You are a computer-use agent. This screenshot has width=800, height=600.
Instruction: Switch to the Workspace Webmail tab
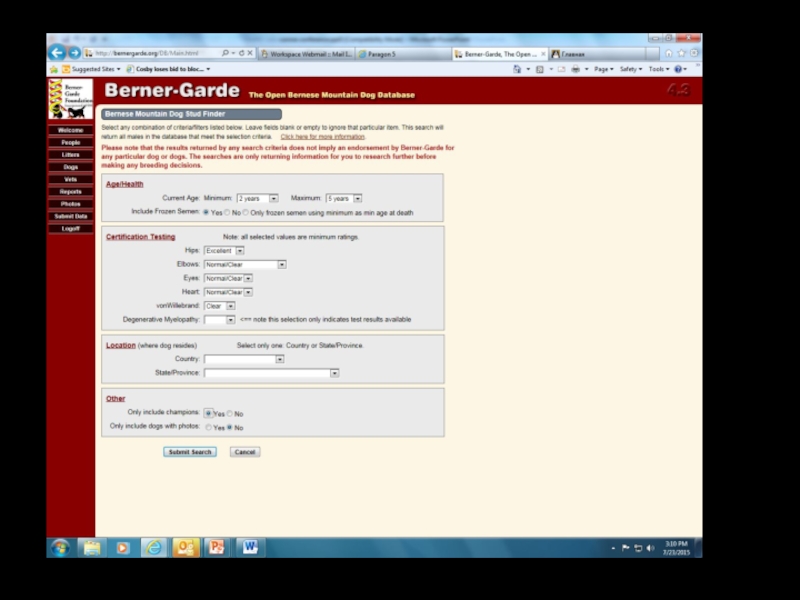(x=306, y=54)
